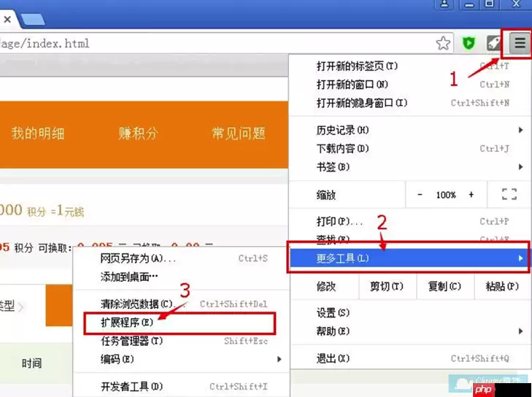Select 打开新的窗口 menu item
The width and height of the screenshot is (532, 397).
click(x=411, y=84)
